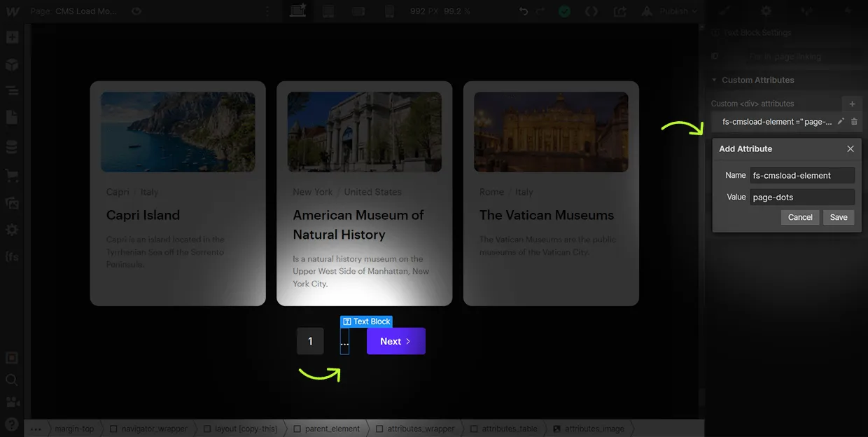Open the CMS Collections panel
Viewport: 868px width, 437px height.
coord(12,147)
